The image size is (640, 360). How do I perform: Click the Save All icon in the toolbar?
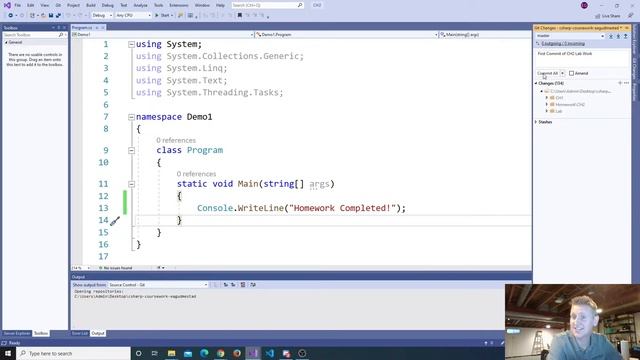click(58, 16)
